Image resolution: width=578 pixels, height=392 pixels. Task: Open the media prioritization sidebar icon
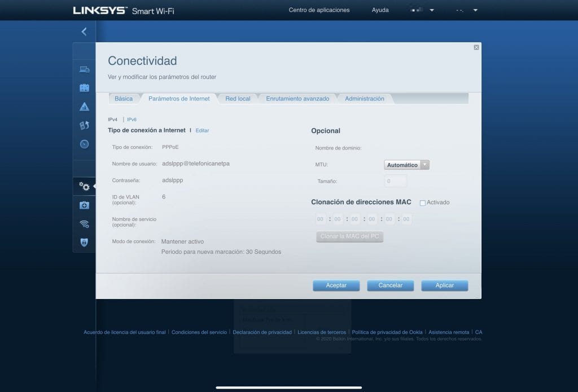[84, 125]
